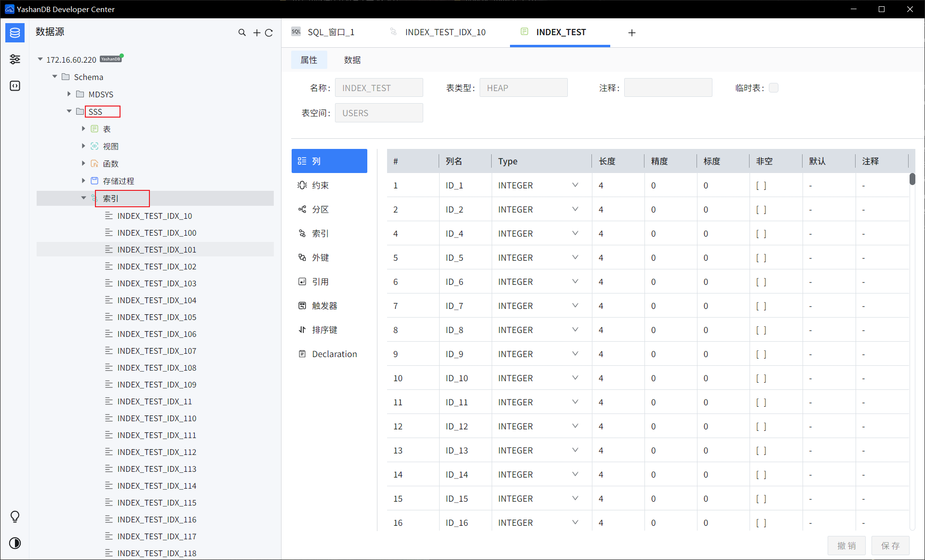Image resolution: width=925 pixels, height=560 pixels.
Task: Switch to the SQL_窗口_1 tab
Action: 331,32
